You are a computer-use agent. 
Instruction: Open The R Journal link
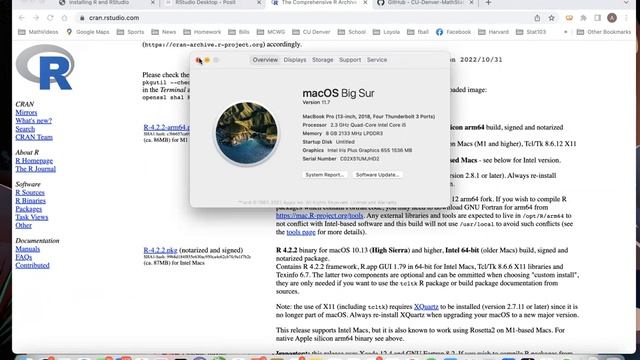[36, 169]
